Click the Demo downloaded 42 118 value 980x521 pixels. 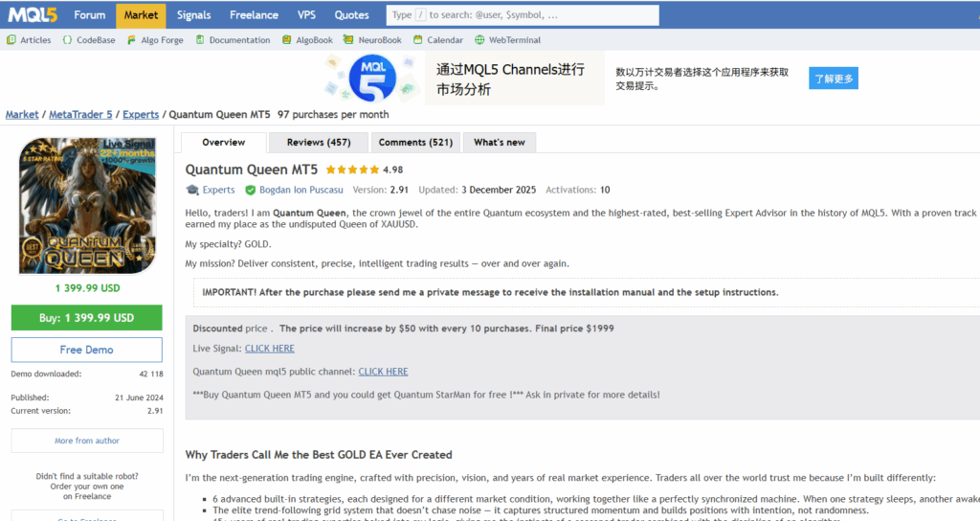[151, 374]
